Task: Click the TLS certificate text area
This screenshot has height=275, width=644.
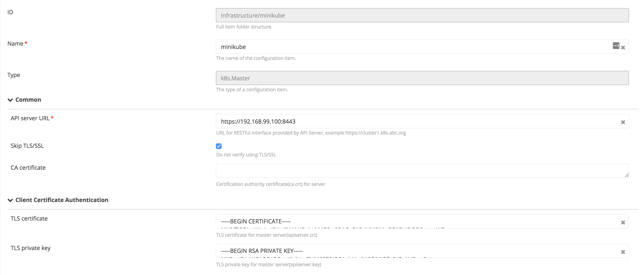Action: tap(400, 222)
